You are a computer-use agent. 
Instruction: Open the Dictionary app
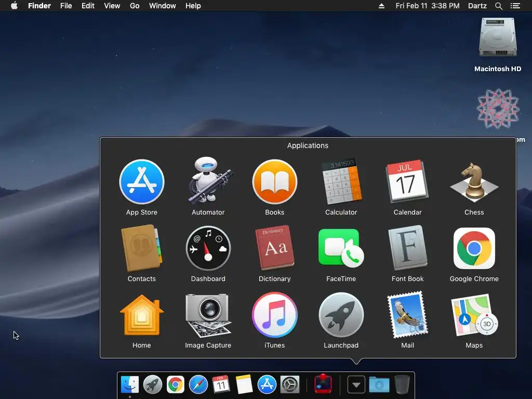click(275, 248)
